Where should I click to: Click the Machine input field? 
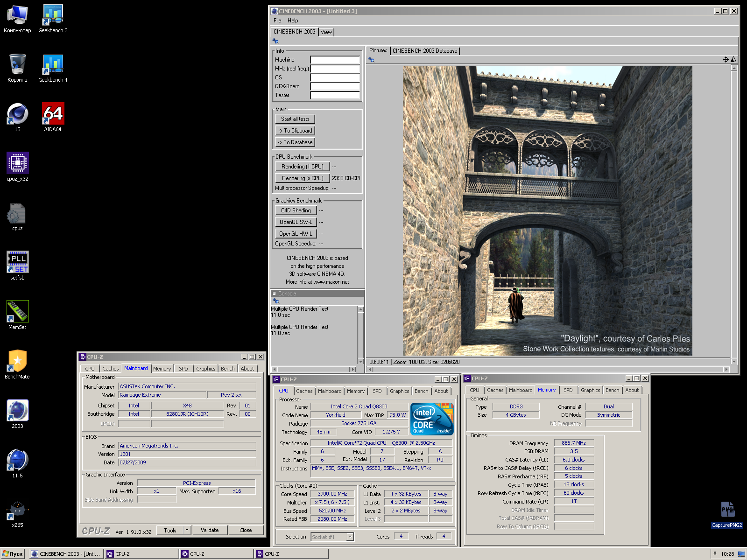pyautogui.click(x=335, y=60)
